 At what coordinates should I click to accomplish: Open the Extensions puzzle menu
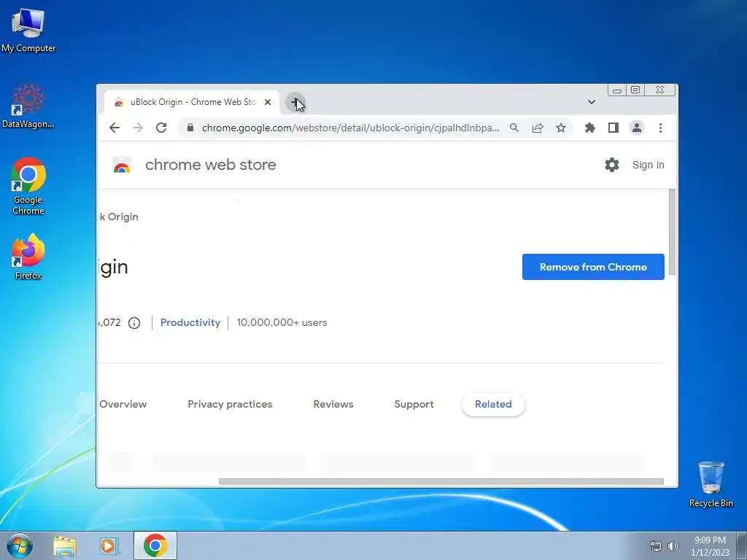[589, 128]
